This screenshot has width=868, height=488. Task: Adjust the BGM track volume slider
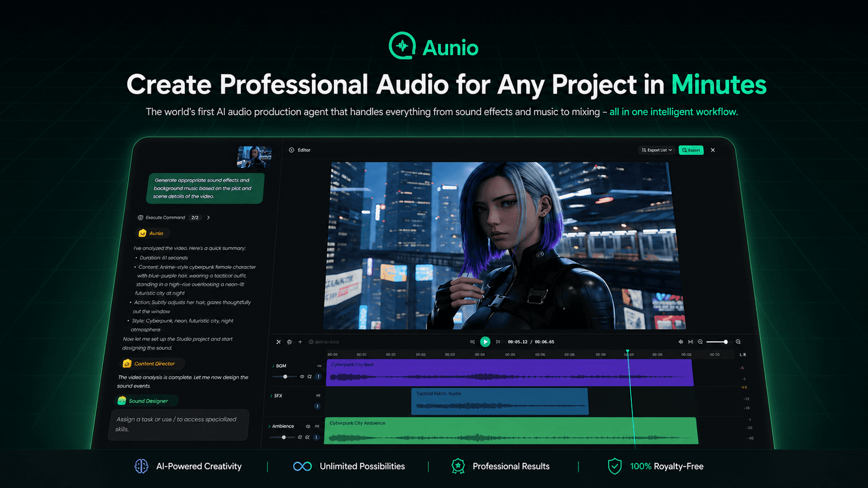[285, 377]
